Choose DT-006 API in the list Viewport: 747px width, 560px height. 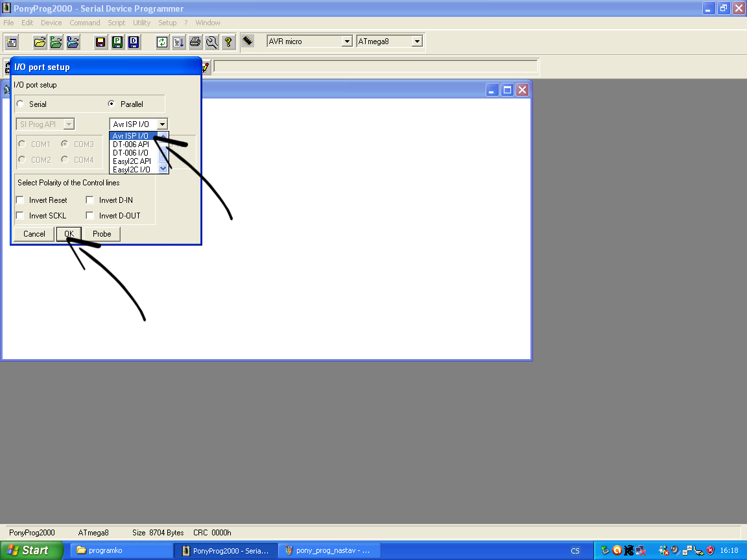point(134,145)
